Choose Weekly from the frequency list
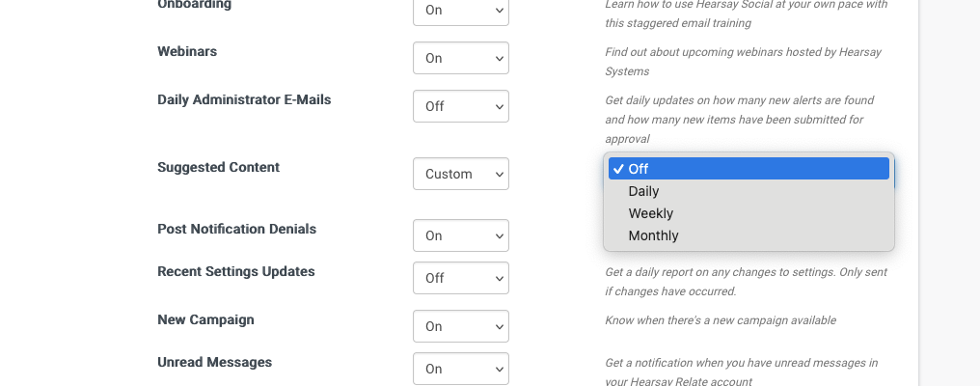The image size is (980, 386). click(x=749, y=213)
